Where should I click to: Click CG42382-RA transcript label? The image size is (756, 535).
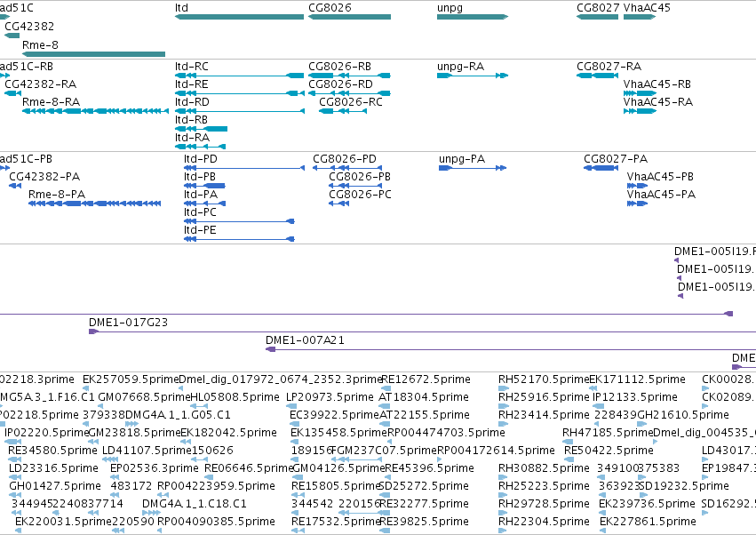[41, 84]
